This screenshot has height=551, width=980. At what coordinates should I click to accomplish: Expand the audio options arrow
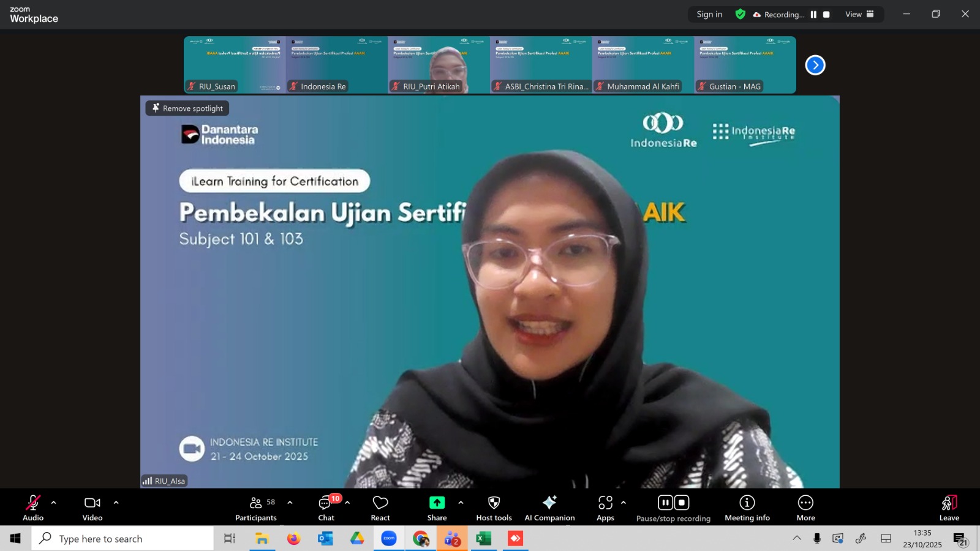pos(54,503)
